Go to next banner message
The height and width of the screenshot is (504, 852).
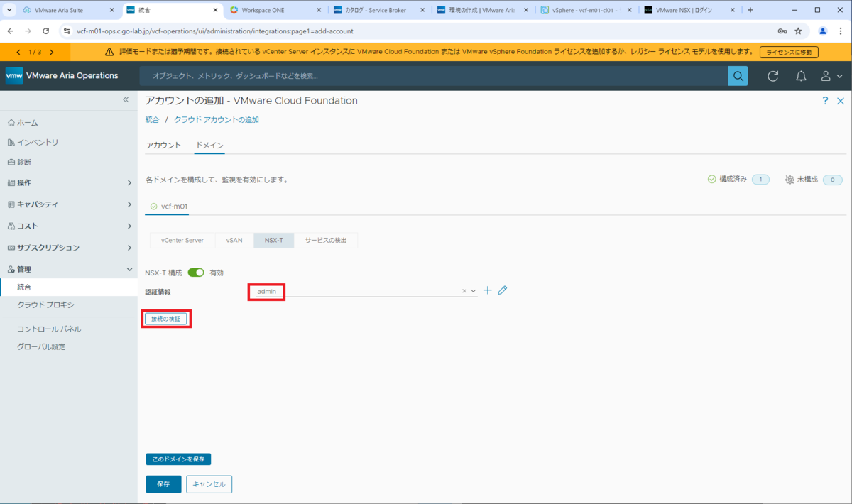point(51,52)
